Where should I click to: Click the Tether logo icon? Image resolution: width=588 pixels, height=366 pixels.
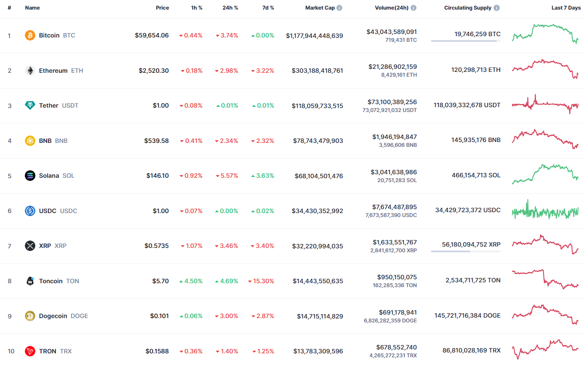tap(30, 105)
